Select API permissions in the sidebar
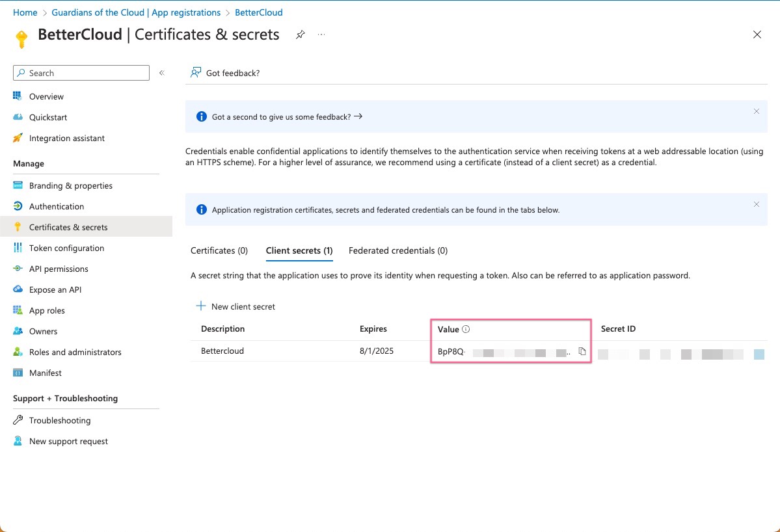The height and width of the screenshot is (532, 780). [x=59, y=269]
